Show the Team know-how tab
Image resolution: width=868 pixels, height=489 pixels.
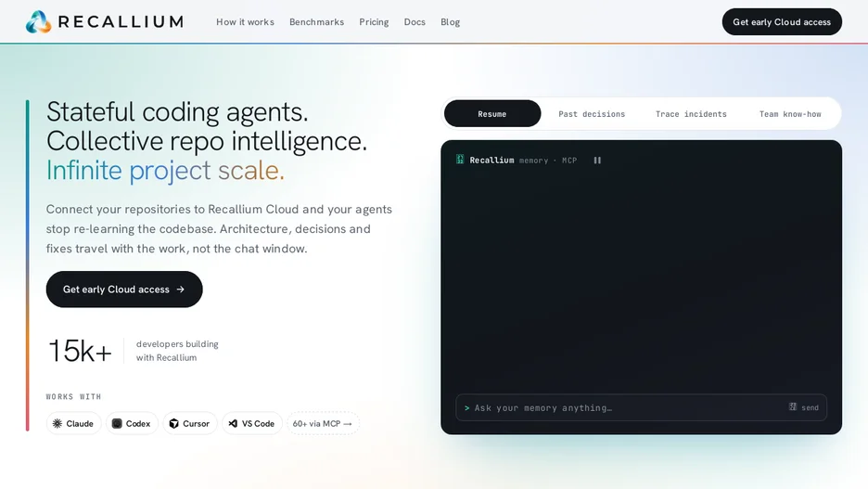[x=790, y=113]
